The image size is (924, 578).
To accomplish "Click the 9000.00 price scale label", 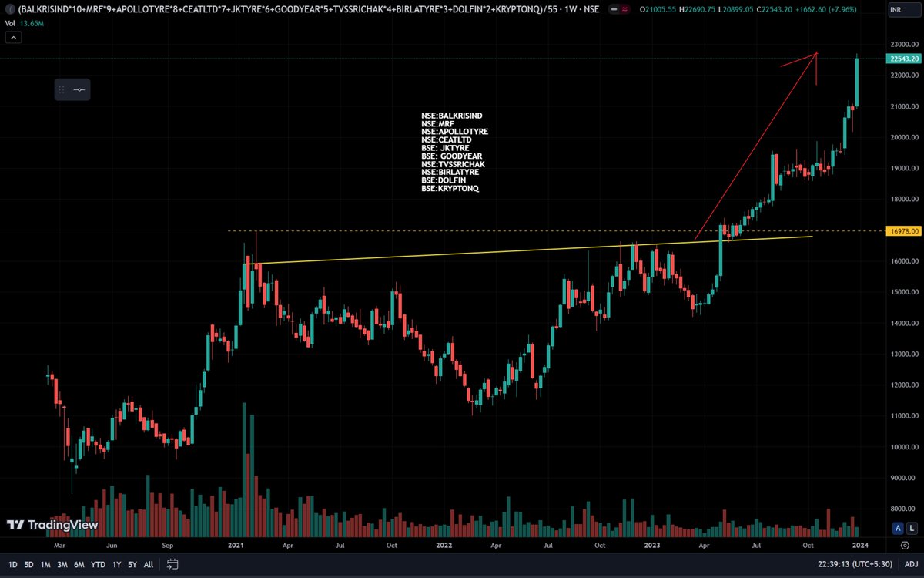I will pyautogui.click(x=902, y=478).
